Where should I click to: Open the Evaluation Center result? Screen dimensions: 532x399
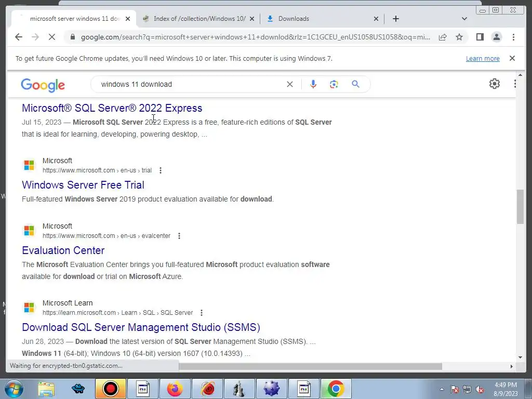[63, 250]
